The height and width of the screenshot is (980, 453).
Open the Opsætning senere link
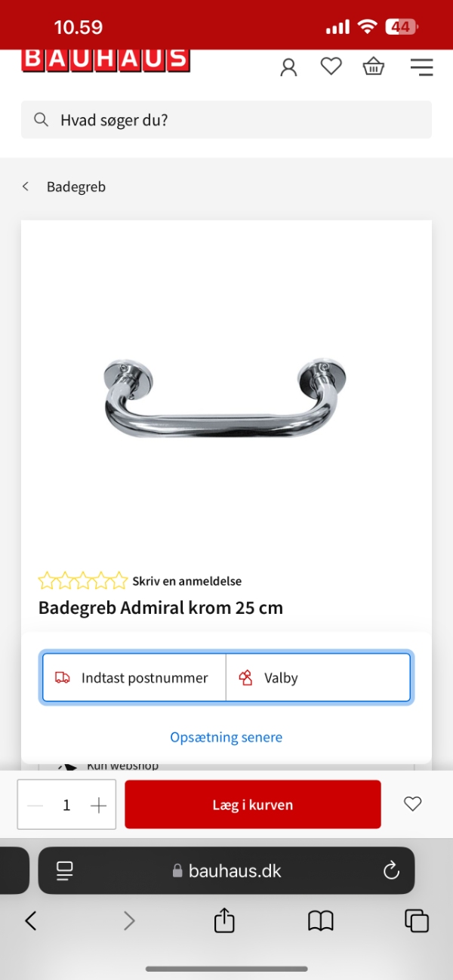[226, 737]
